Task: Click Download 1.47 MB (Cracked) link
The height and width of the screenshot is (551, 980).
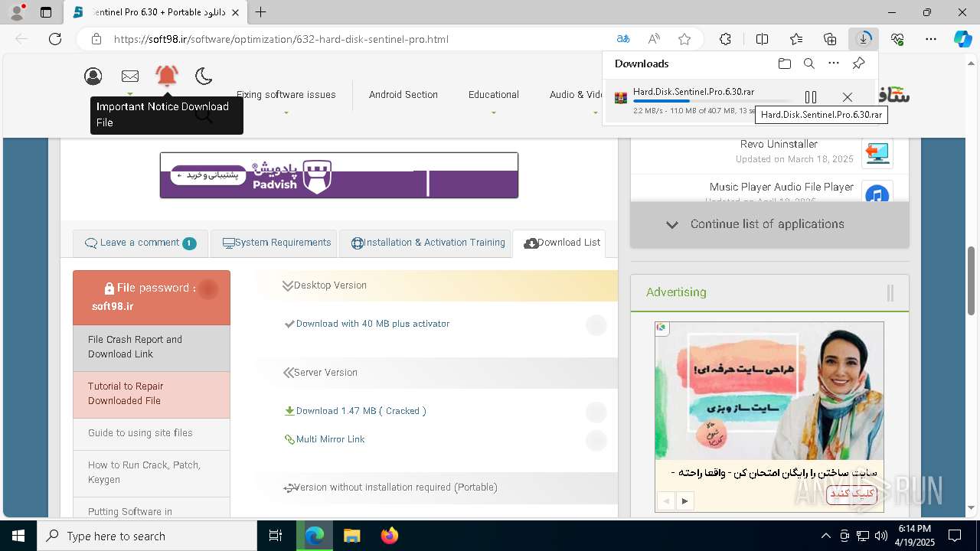Action: pos(361,411)
